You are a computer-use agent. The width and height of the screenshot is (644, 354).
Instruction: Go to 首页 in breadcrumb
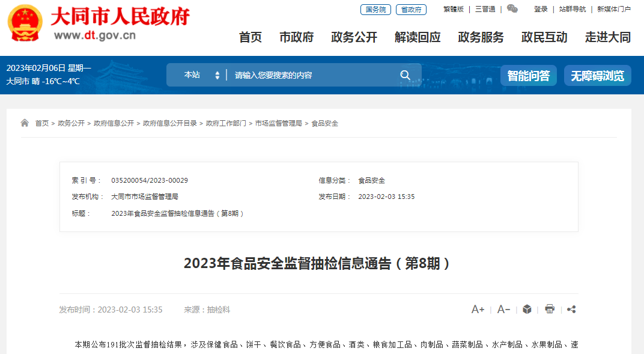pos(42,123)
